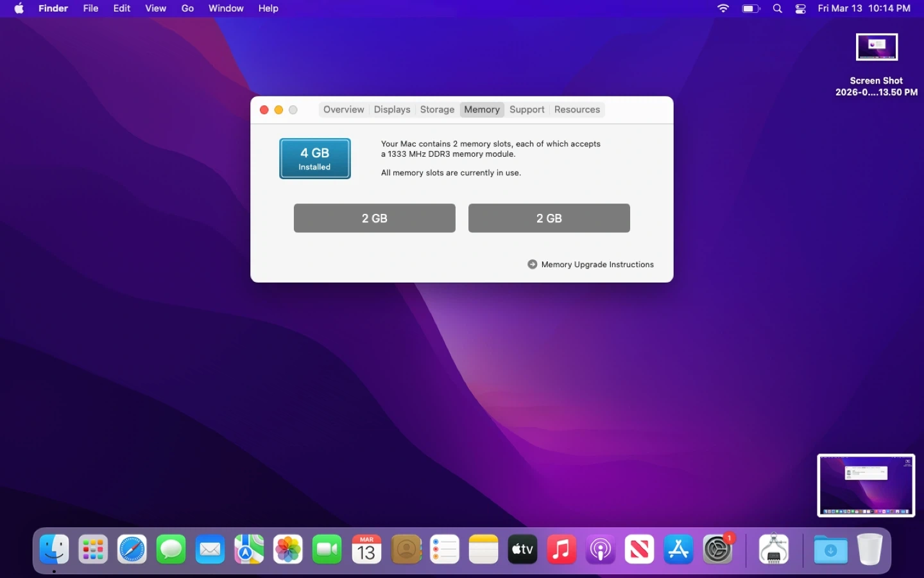Launch Messages app in the Dock
The width and height of the screenshot is (924, 578).
click(171, 550)
